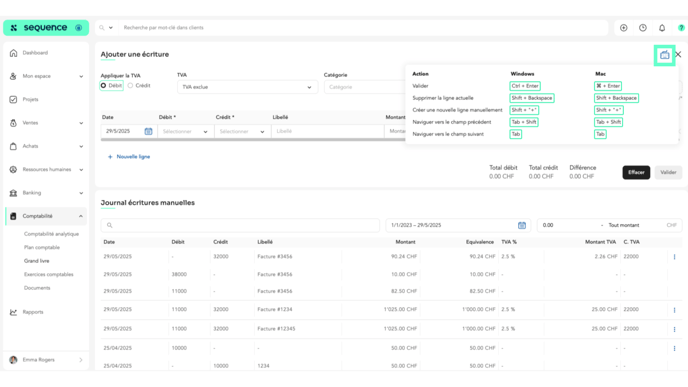688x387 pixels.
Task: Select the Débit radio button
Action: pyautogui.click(x=104, y=86)
